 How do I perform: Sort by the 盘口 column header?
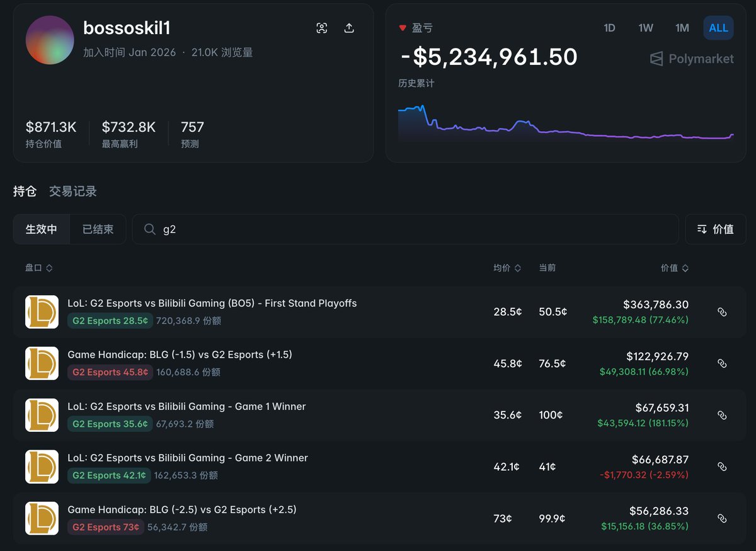(39, 268)
